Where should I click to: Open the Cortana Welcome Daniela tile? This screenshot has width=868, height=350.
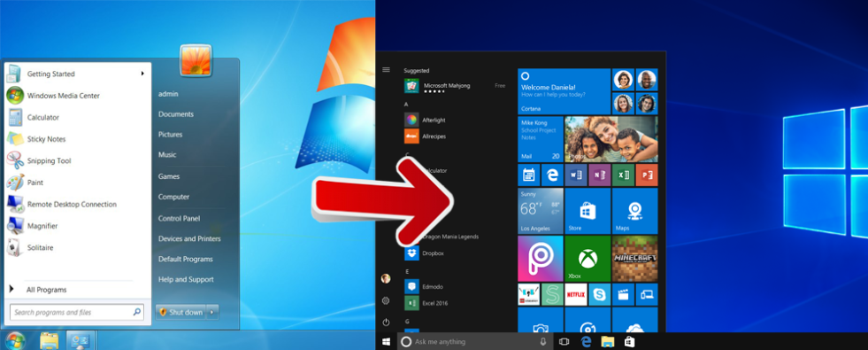click(565, 91)
